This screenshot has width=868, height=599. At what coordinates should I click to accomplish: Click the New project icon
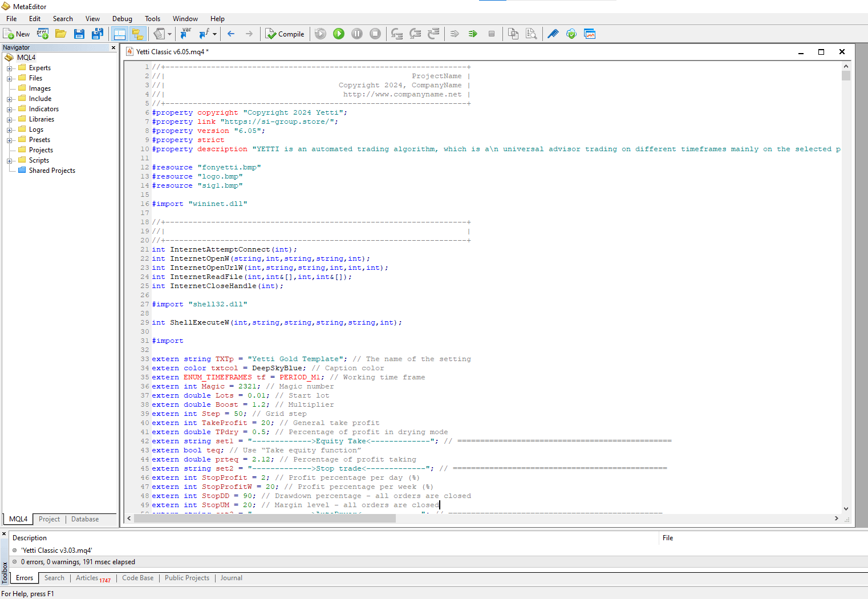[43, 34]
